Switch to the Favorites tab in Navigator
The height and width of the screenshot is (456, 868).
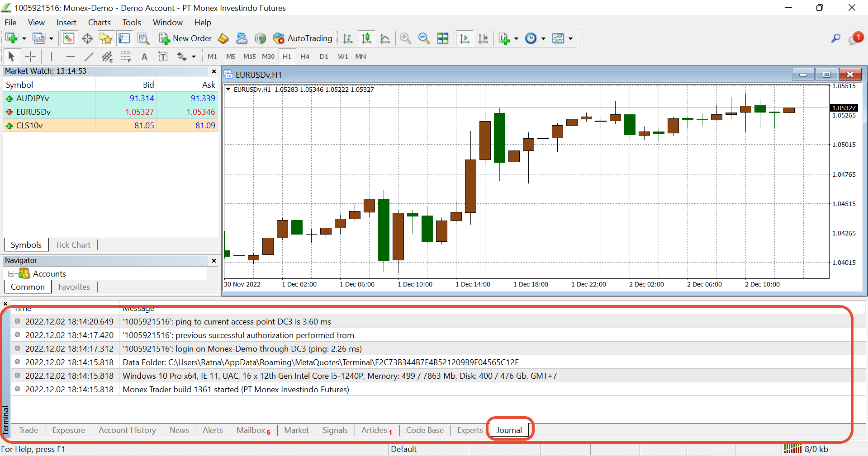(74, 287)
